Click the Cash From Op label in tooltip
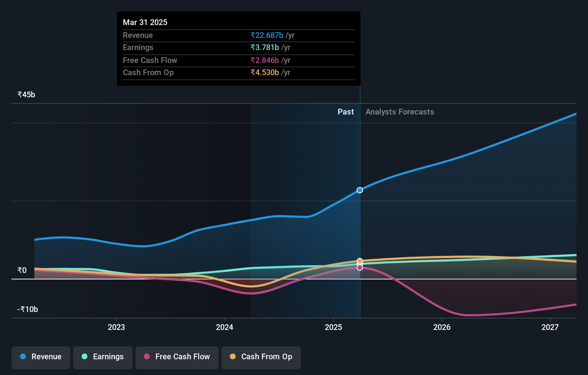588x375 pixels. (148, 73)
